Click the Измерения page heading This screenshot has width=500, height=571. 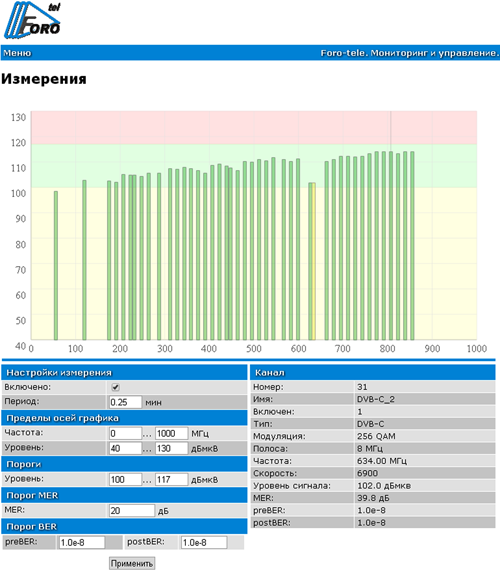[x=44, y=79]
